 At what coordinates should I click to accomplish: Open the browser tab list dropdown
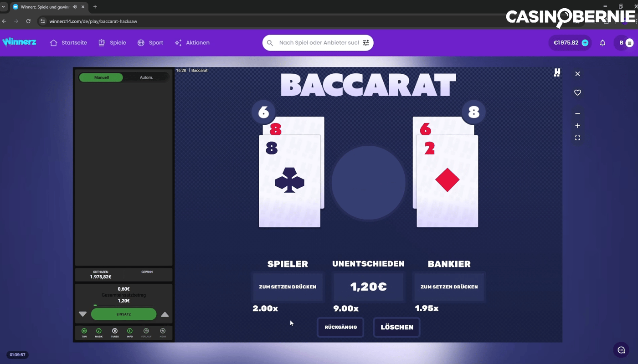point(4,7)
